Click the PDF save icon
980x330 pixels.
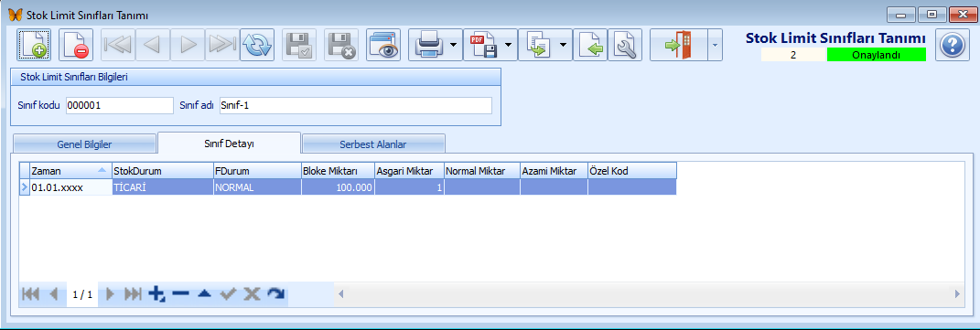pyautogui.click(x=483, y=45)
